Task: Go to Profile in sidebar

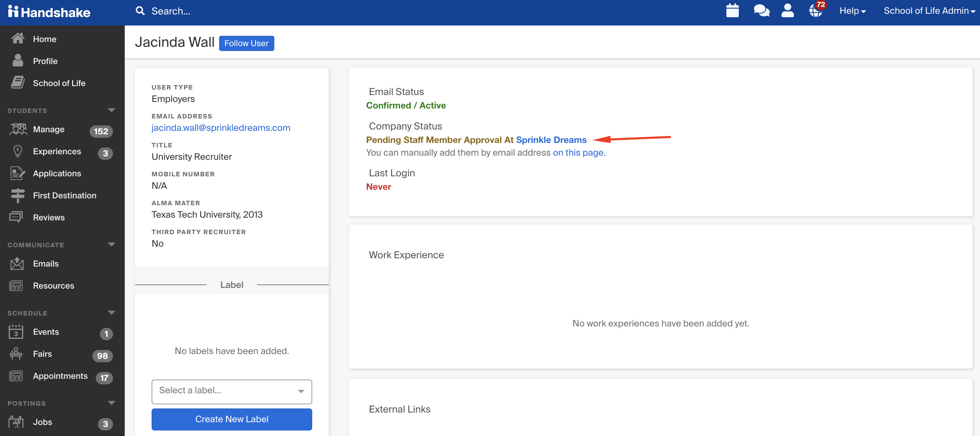Action: coord(45,61)
